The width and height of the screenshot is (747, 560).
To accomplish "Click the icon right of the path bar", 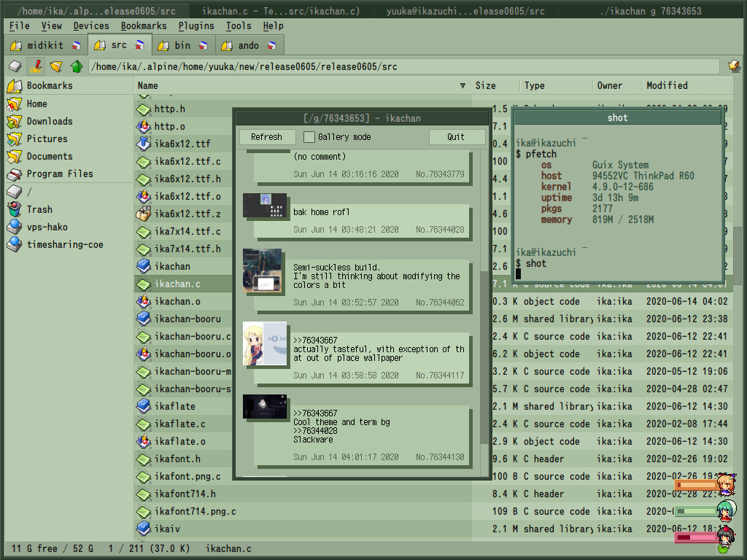I will pos(734,66).
